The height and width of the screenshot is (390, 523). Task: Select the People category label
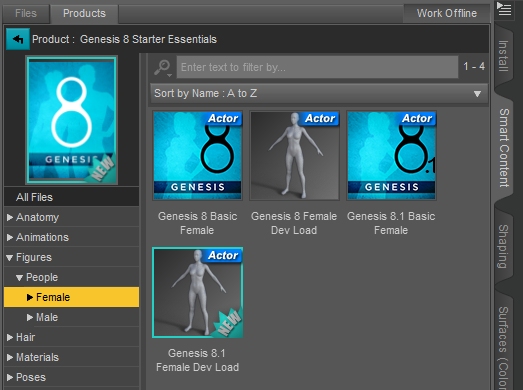click(42, 278)
